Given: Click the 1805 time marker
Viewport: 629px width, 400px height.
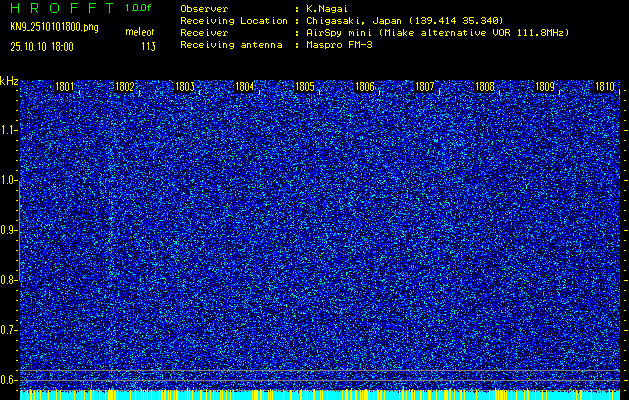Looking at the screenshot, I should (x=305, y=88).
